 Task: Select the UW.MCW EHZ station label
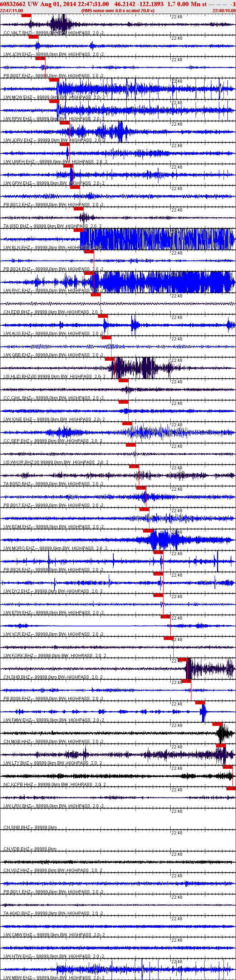[x=54, y=97]
